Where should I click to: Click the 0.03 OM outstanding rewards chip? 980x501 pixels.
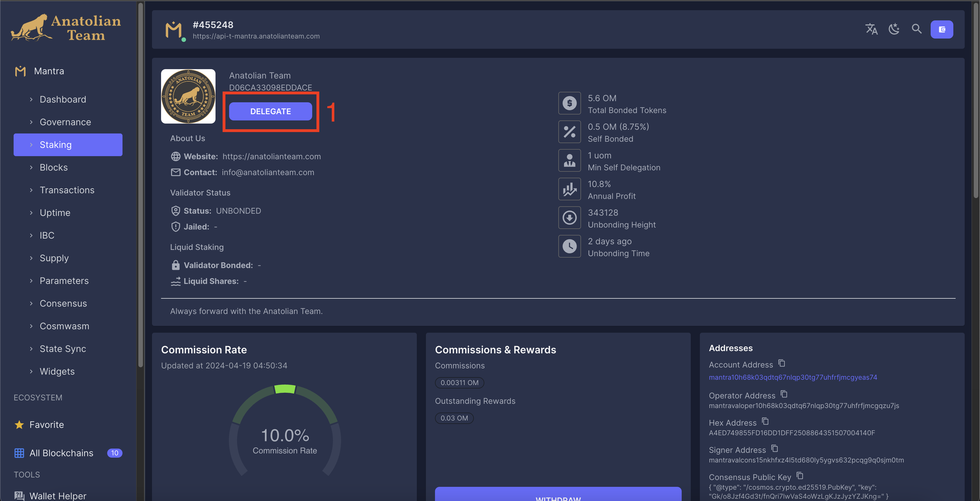(454, 418)
